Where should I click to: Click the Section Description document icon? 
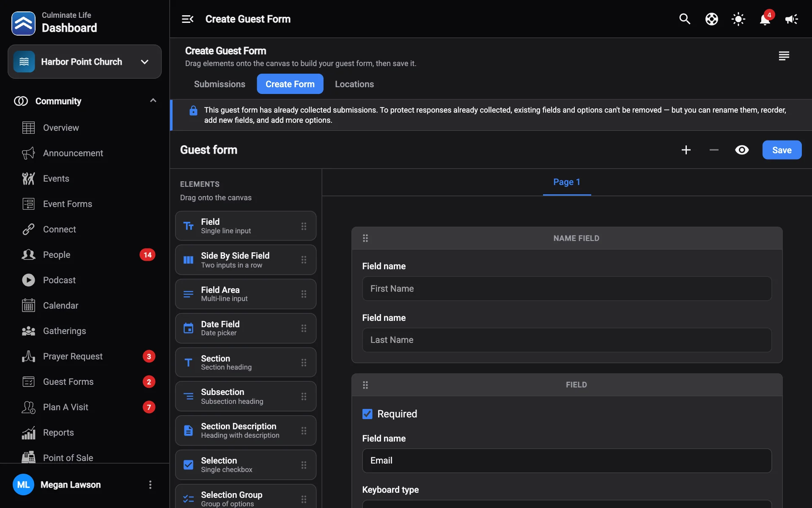coord(188,431)
